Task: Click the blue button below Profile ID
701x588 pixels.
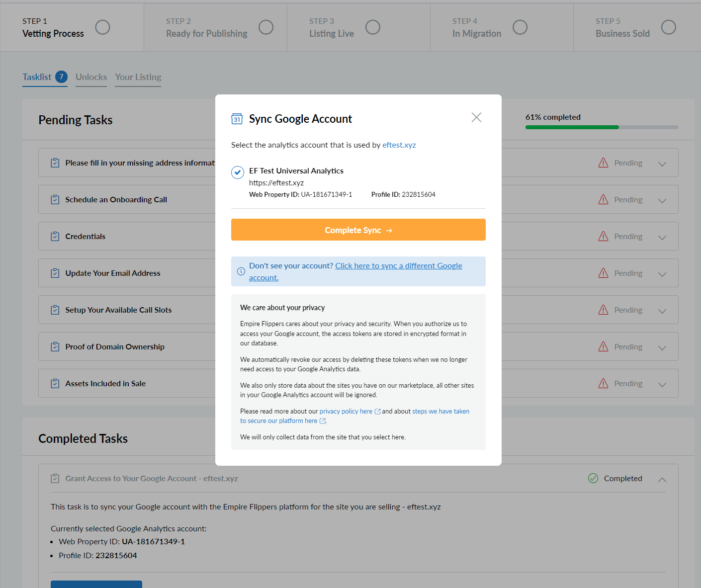Action: tap(96, 584)
